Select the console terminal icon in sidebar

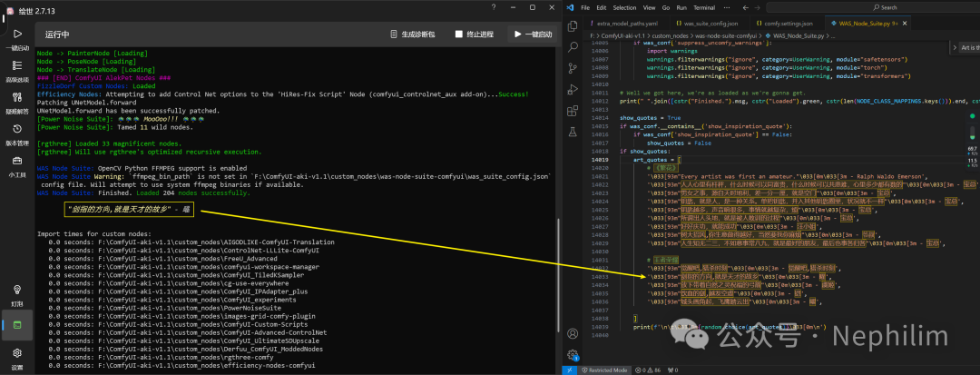pos(17,325)
